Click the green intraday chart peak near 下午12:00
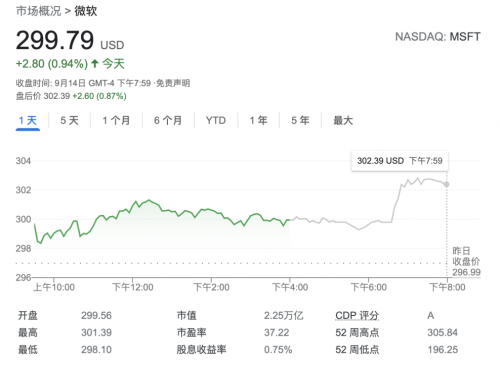 coord(149,200)
